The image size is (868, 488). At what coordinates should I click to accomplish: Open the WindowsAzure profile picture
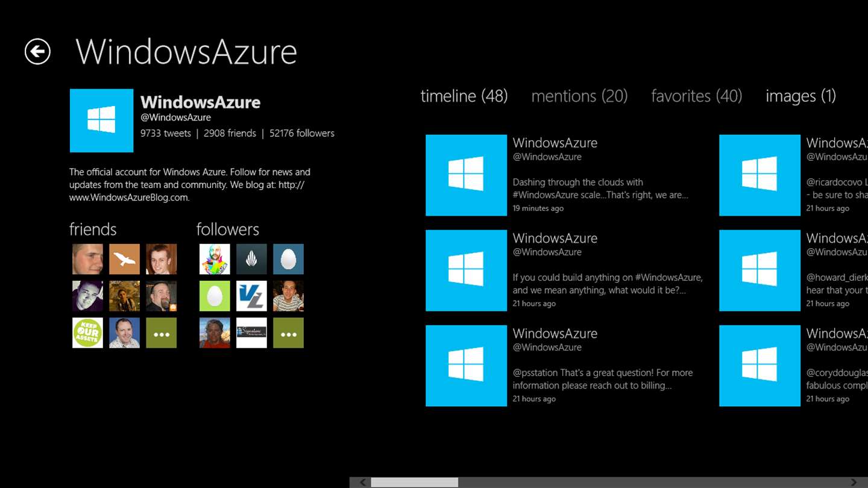coord(101,120)
